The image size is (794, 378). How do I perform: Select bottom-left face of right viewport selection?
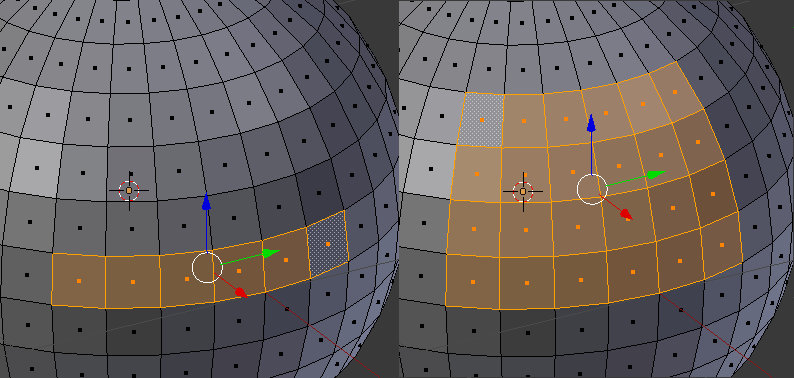tap(472, 282)
